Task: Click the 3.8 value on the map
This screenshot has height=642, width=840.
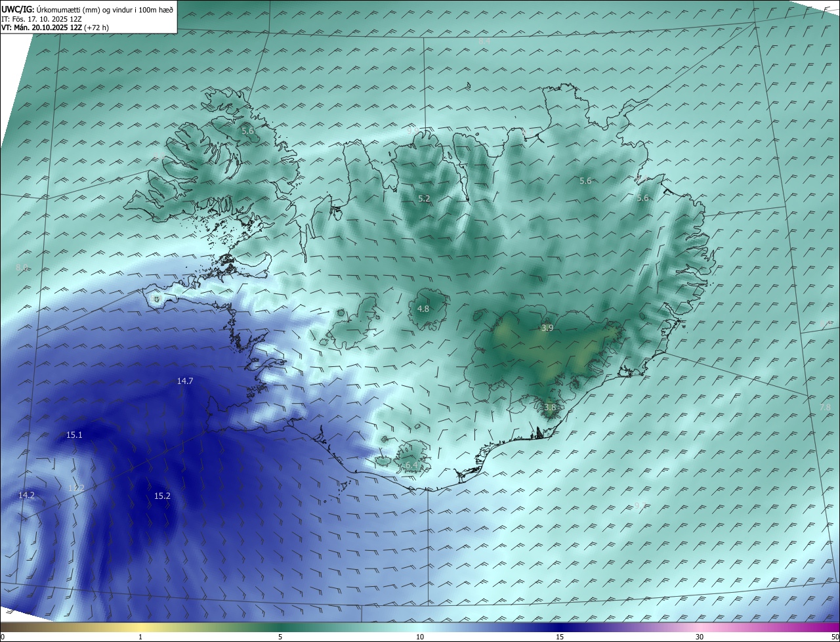Action: (550, 407)
